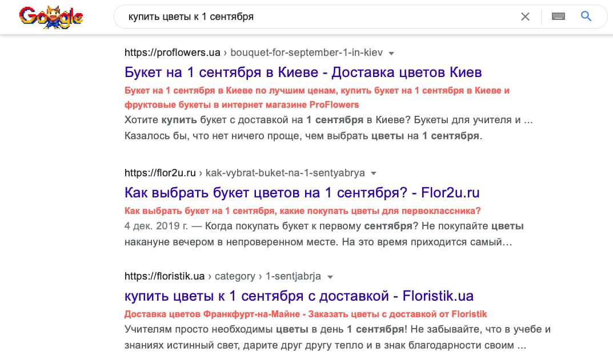Screen dimensions: 613x364
Task: Click the date '4 дек. 2019 г.' in snippet
Action: (x=156, y=226)
